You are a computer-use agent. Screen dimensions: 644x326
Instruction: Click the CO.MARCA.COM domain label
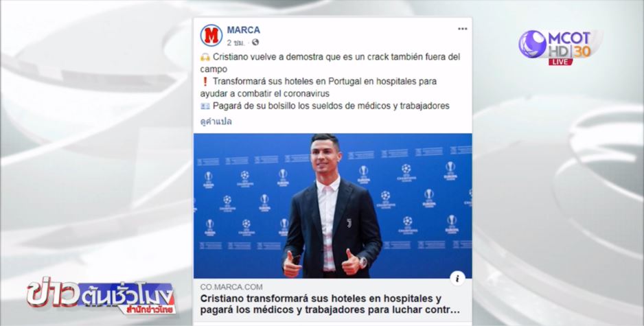click(231, 287)
